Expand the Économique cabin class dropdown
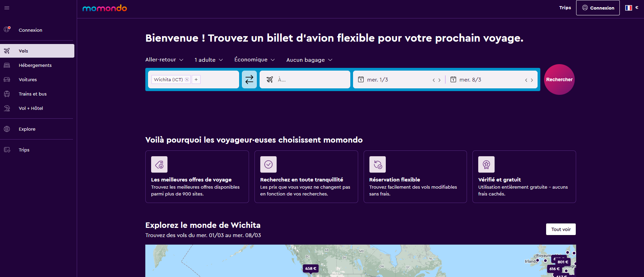 coord(254,60)
